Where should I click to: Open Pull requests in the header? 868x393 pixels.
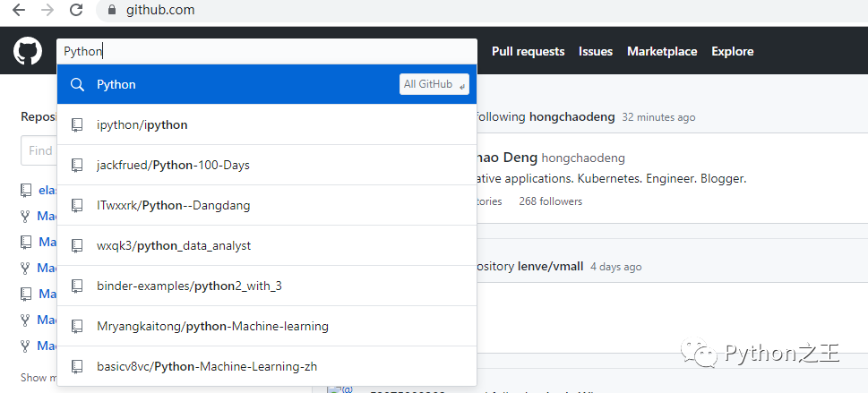pos(529,52)
